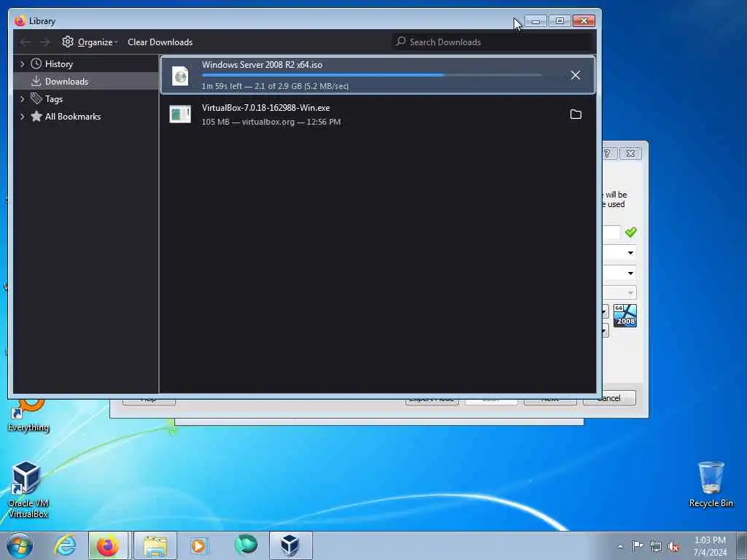This screenshot has height=560, width=747.
Task: Show hidden system tray icons
Action: [620, 546]
